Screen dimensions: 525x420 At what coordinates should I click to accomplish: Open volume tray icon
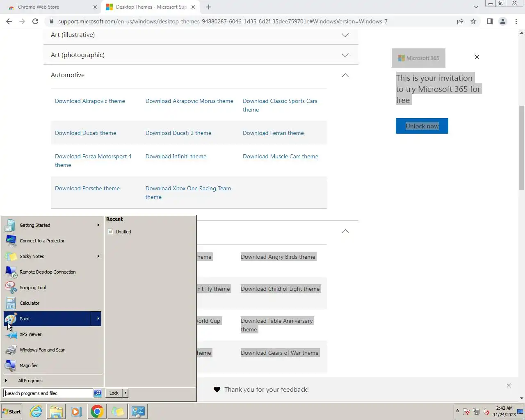tap(486, 411)
